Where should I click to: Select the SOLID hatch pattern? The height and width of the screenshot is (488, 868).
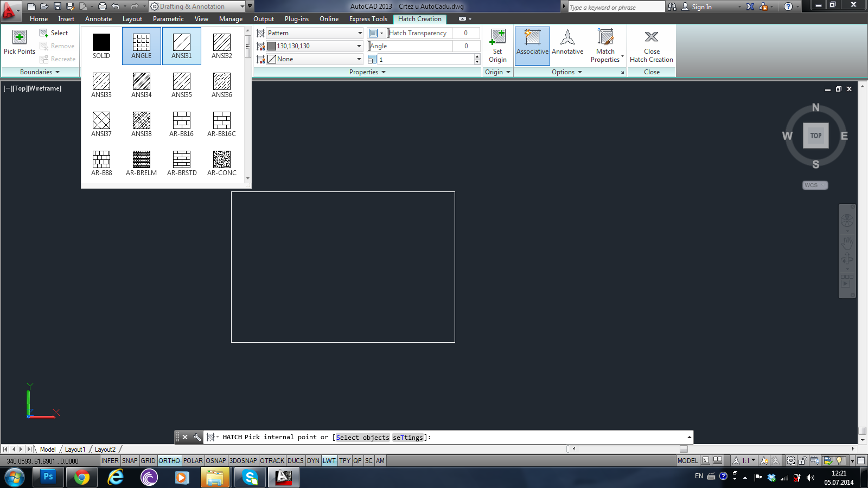[x=101, y=42]
